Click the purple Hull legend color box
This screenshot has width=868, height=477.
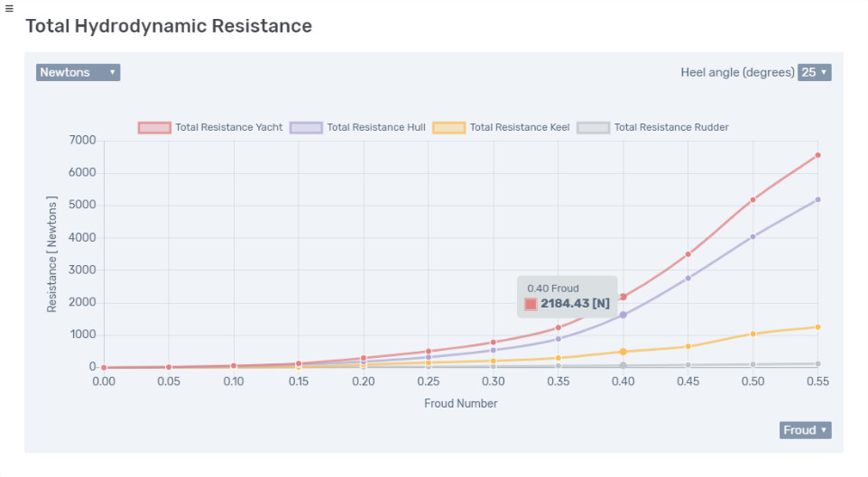pos(306,127)
